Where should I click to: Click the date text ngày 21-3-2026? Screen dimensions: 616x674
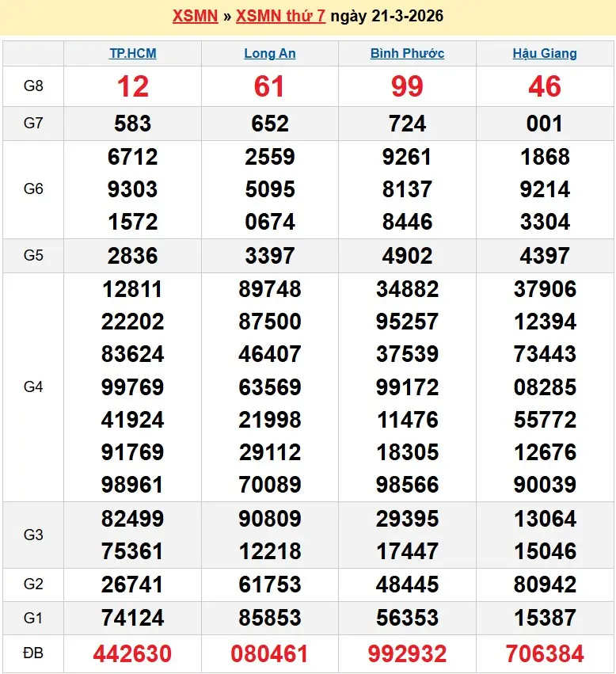coord(386,16)
